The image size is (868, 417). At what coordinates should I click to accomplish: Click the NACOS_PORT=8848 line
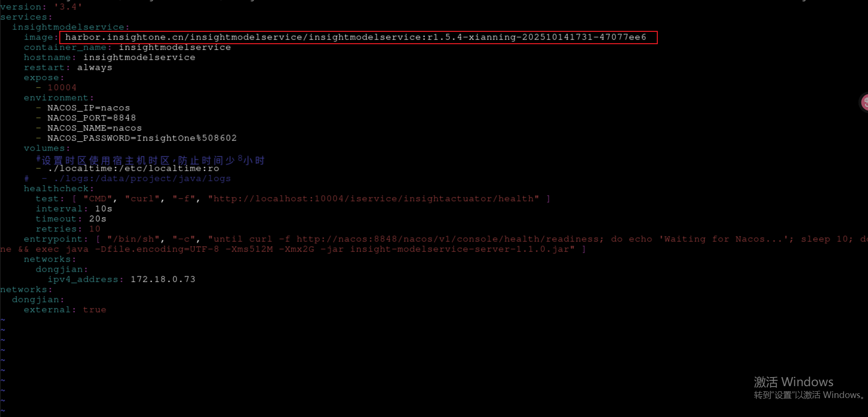(x=92, y=118)
